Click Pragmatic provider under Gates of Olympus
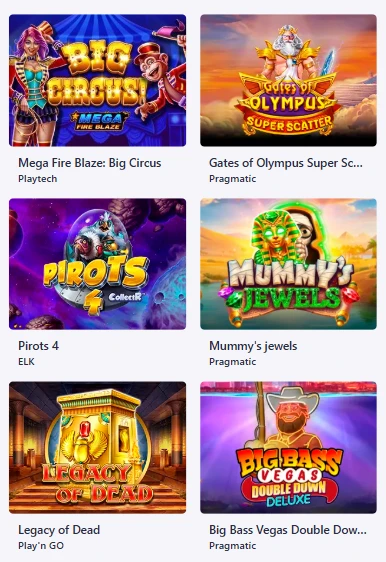Screen dimensions: 386x562 click(233, 178)
